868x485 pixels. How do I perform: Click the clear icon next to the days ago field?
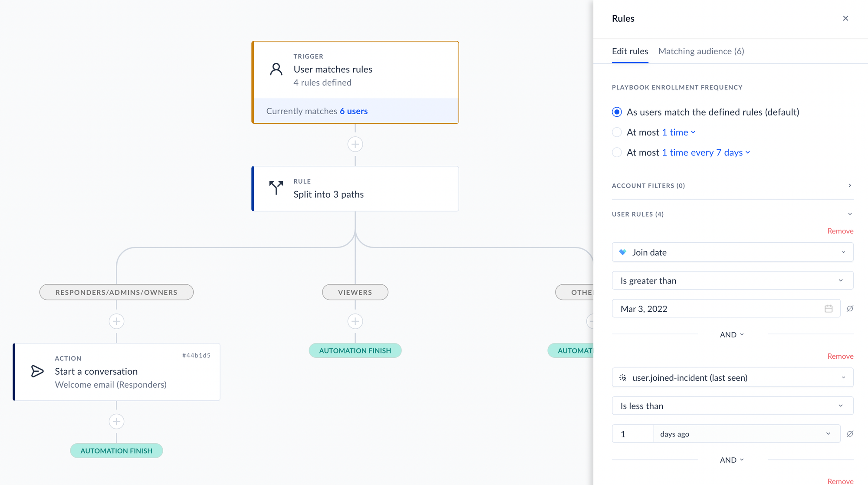[x=850, y=434]
